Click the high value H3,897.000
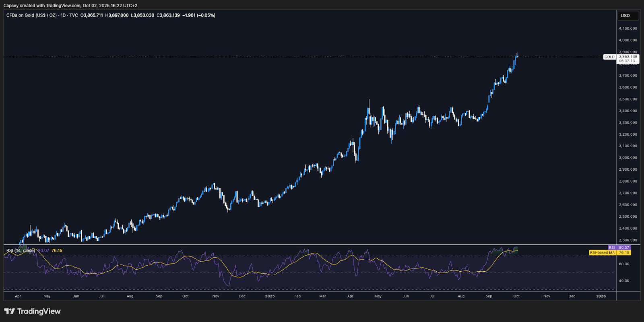The image size is (644, 322). [117, 15]
